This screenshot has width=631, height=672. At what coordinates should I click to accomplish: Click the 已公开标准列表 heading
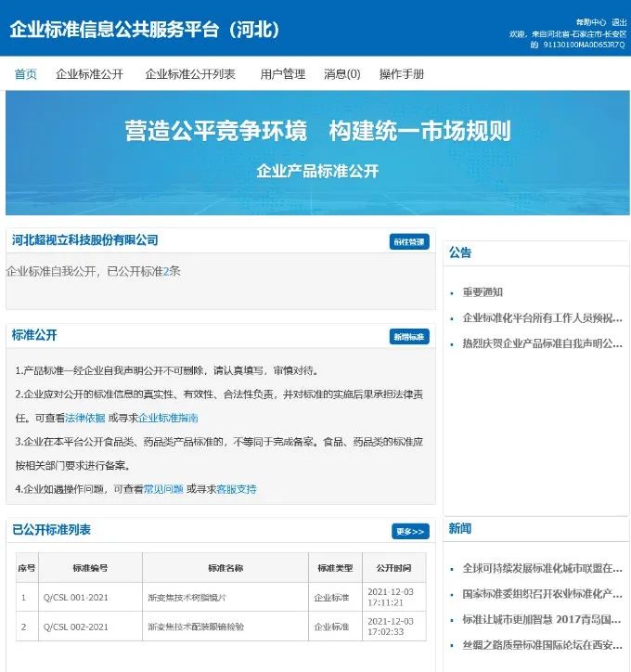coord(51,530)
